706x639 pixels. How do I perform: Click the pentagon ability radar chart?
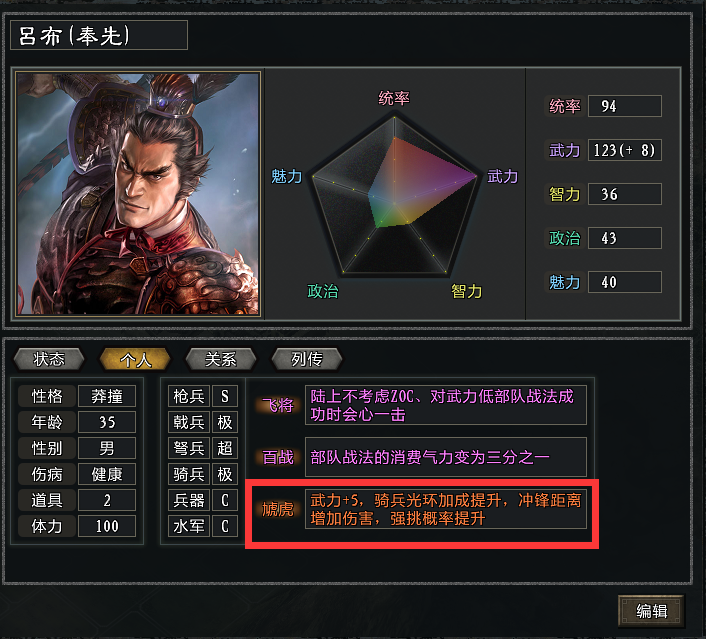[394, 195]
